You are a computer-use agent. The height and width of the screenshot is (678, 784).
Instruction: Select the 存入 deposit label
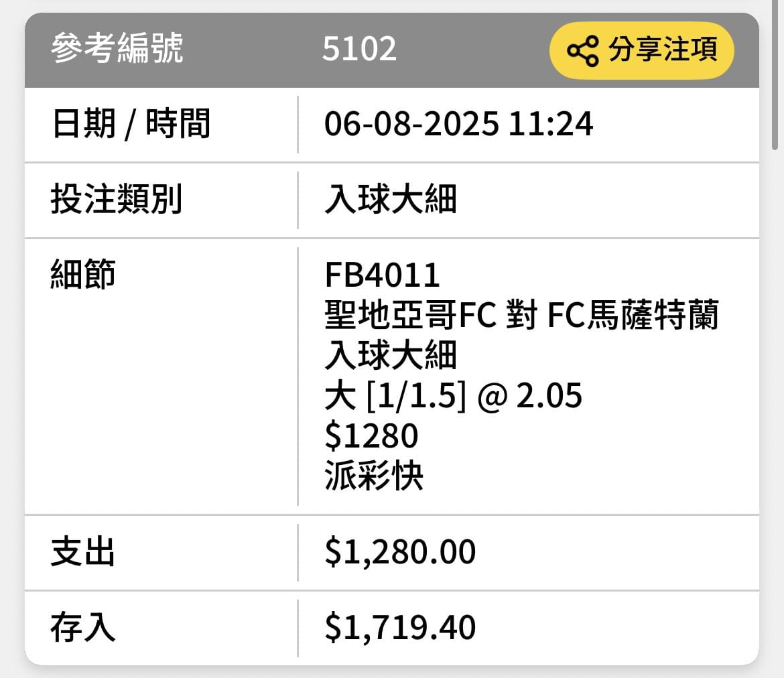83,628
